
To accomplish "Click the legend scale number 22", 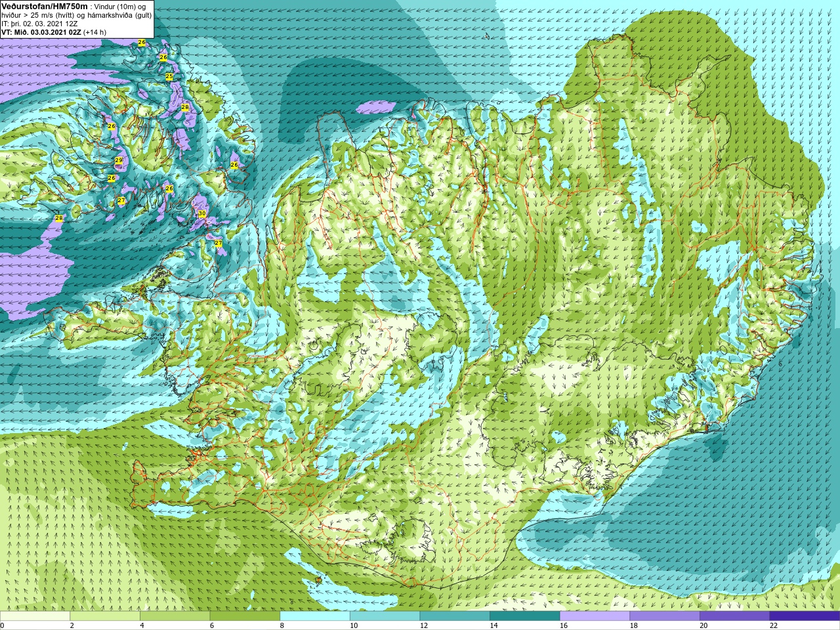I will click(x=774, y=625).
